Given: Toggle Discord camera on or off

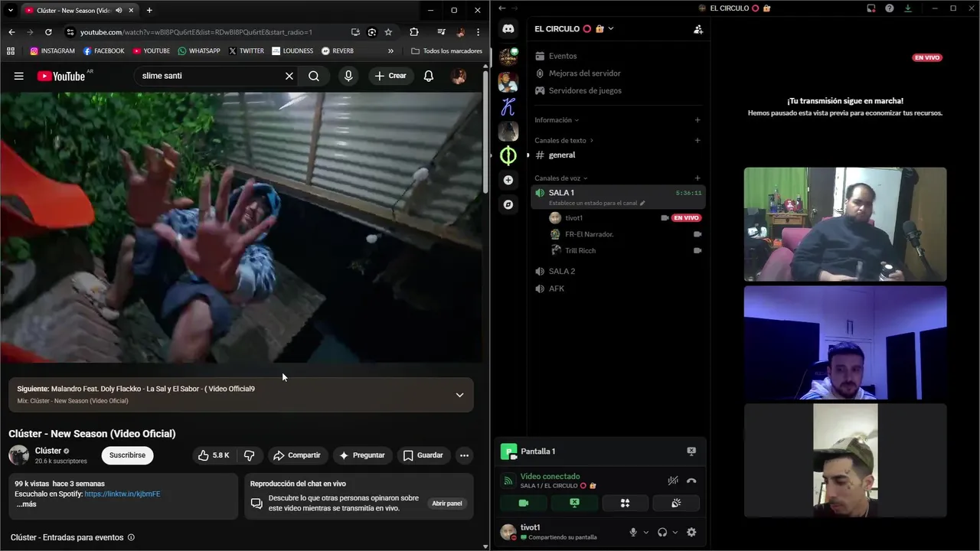Looking at the screenshot, I should [x=524, y=503].
